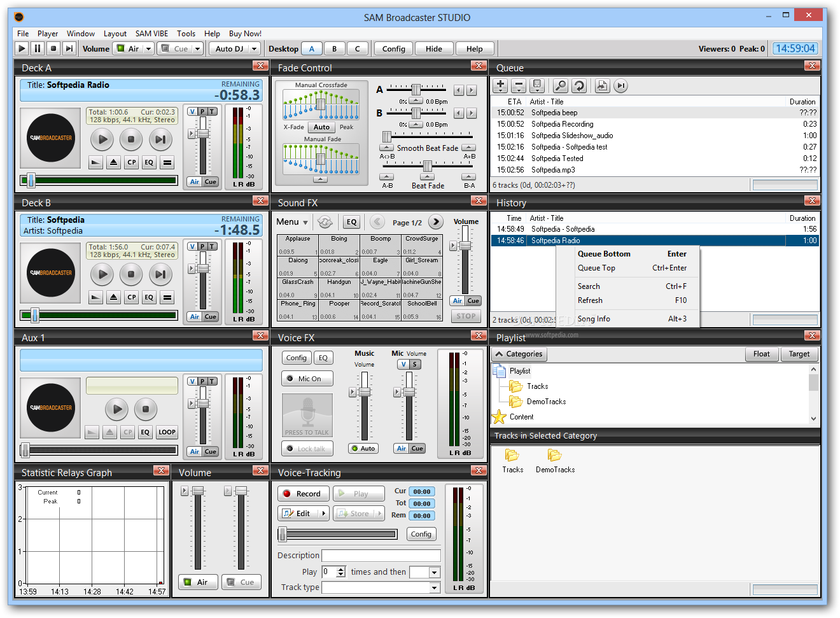Trigger the SchoolBell sound effect
840x618 pixels.
point(422,310)
